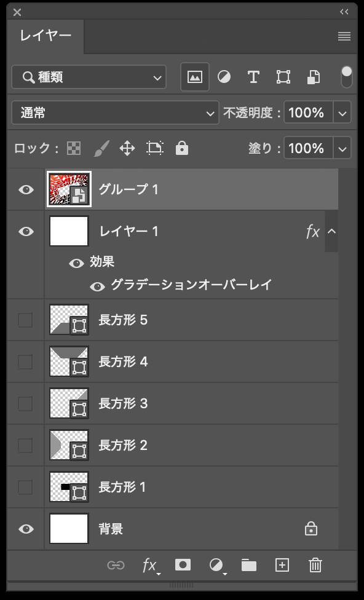364x600 pixels.
Task: Filter layers by pixel layer icon
Action: 195,77
